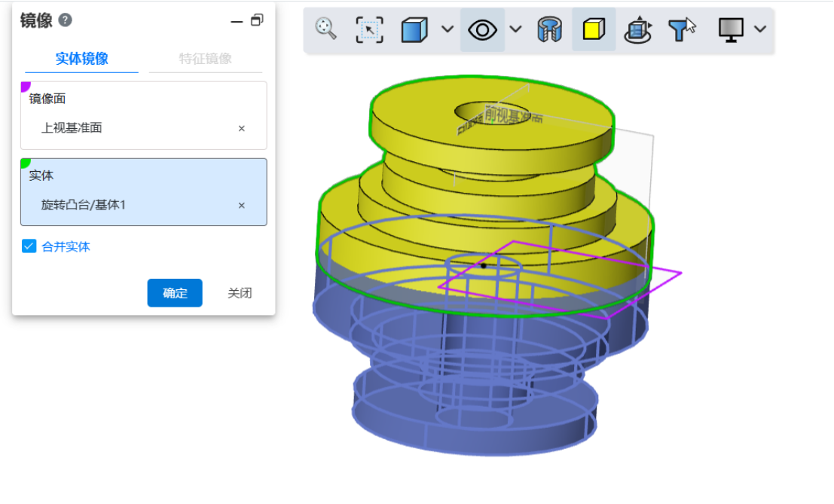The image size is (834, 504).
Task: Expand the monitor display dropdown arrow
Action: [x=760, y=29]
